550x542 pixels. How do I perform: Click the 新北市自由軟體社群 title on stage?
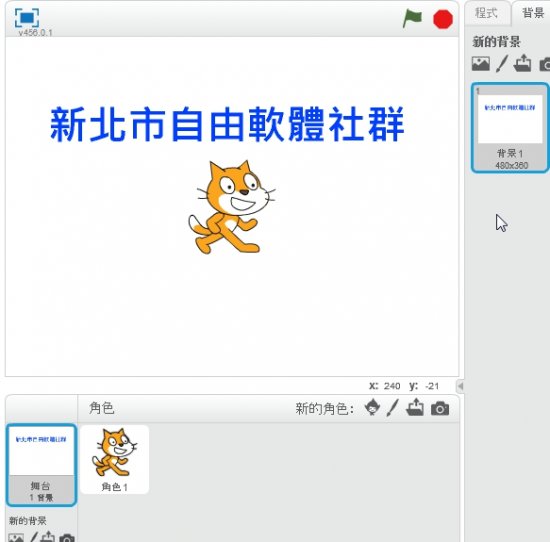tap(227, 125)
